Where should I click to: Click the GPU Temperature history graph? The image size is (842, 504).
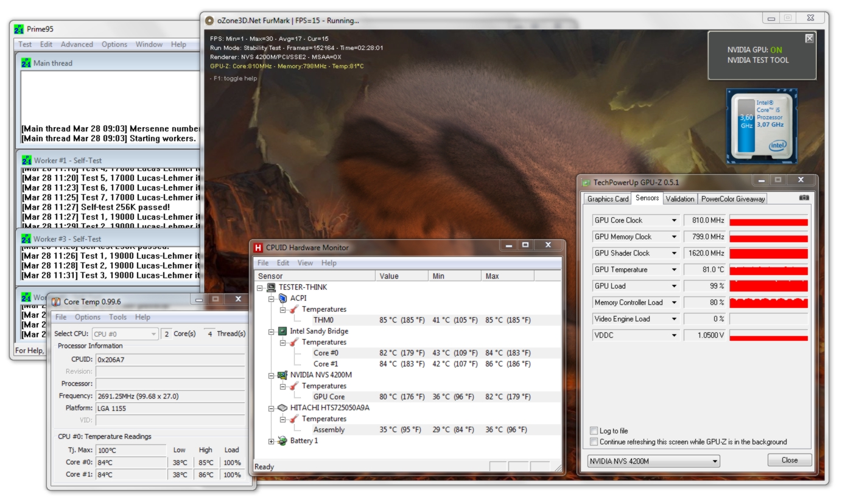click(768, 270)
